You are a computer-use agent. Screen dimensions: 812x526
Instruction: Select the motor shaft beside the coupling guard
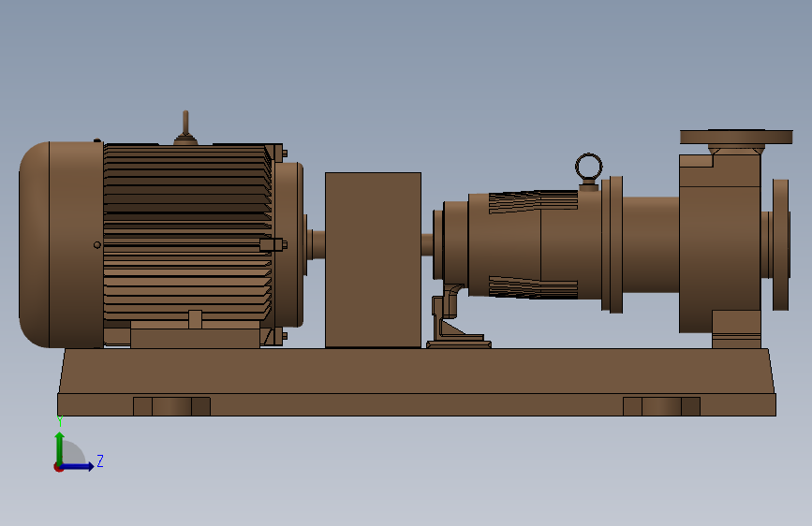pos(317,244)
